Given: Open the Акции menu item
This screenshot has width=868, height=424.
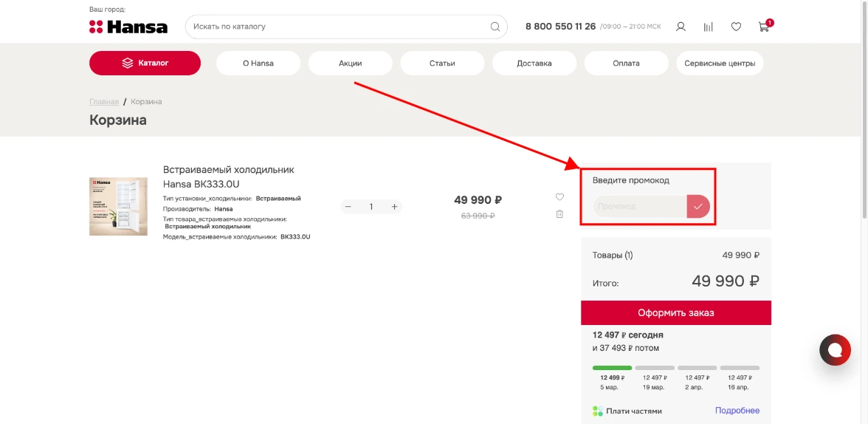Looking at the screenshot, I should (351, 64).
